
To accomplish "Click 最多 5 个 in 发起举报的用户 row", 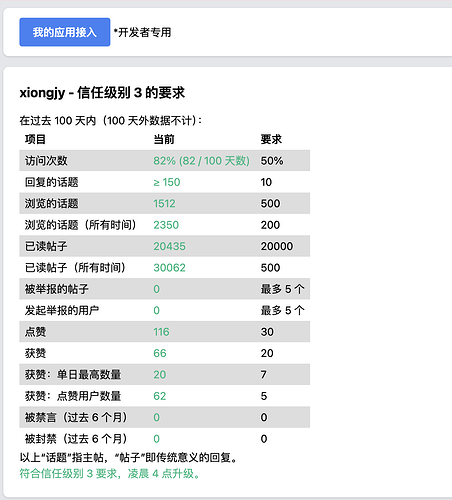I will 282,311.
